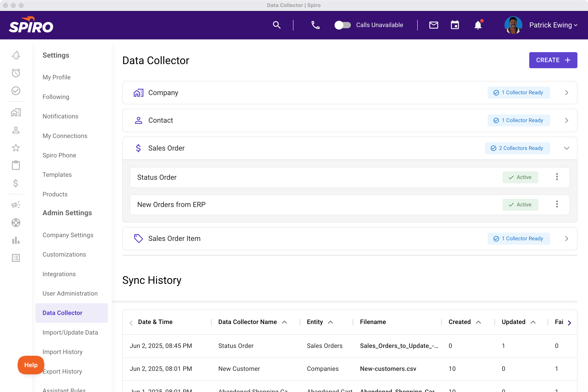Collapse the Sales Order section chevron

point(567,148)
